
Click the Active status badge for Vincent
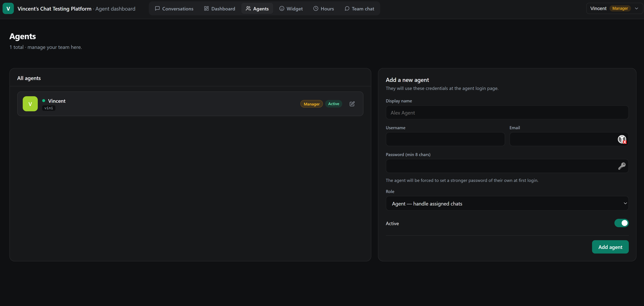334,104
